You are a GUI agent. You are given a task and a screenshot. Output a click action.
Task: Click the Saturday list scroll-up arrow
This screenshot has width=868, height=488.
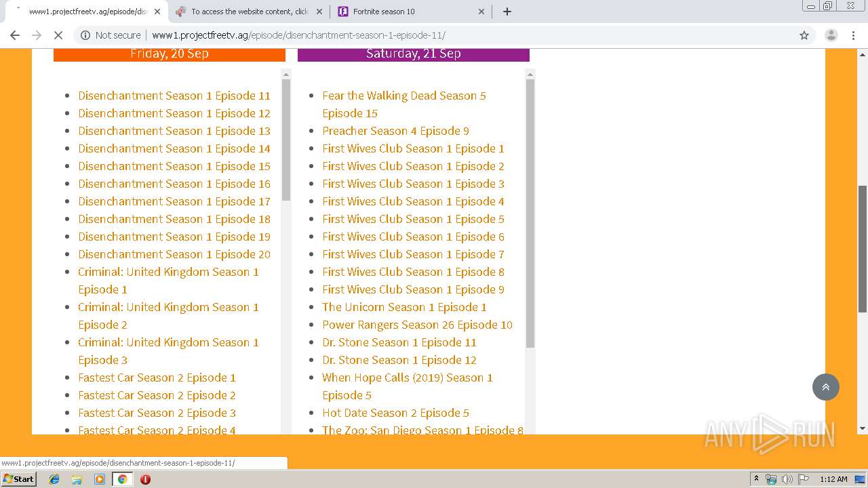point(530,74)
